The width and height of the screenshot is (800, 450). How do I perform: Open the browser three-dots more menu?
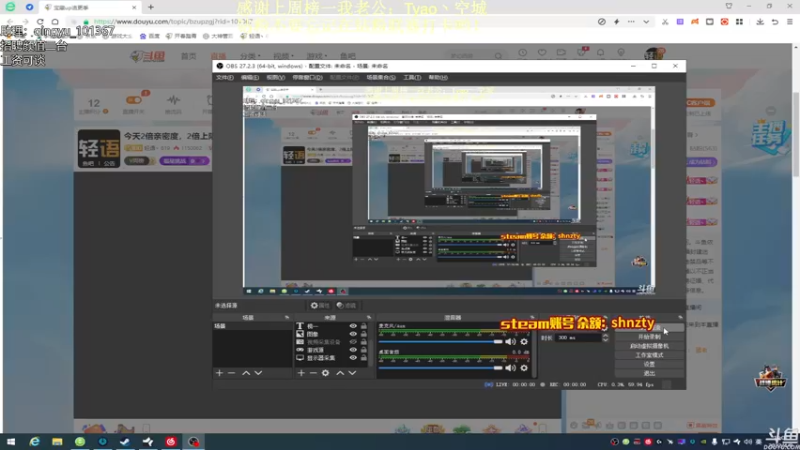pyautogui.click(x=631, y=22)
